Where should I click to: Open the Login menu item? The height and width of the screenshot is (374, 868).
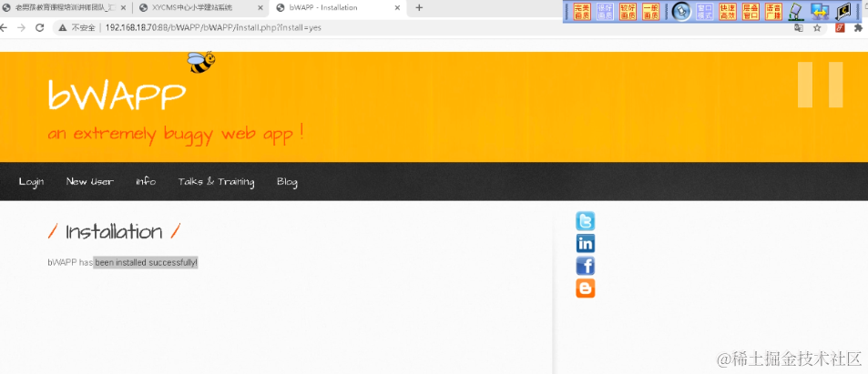click(32, 181)
